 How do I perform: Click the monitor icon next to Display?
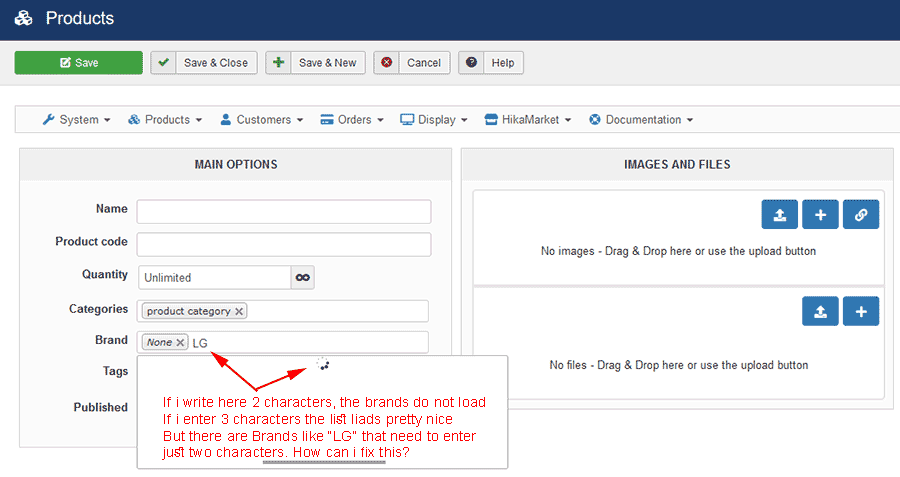pos(406,119)
